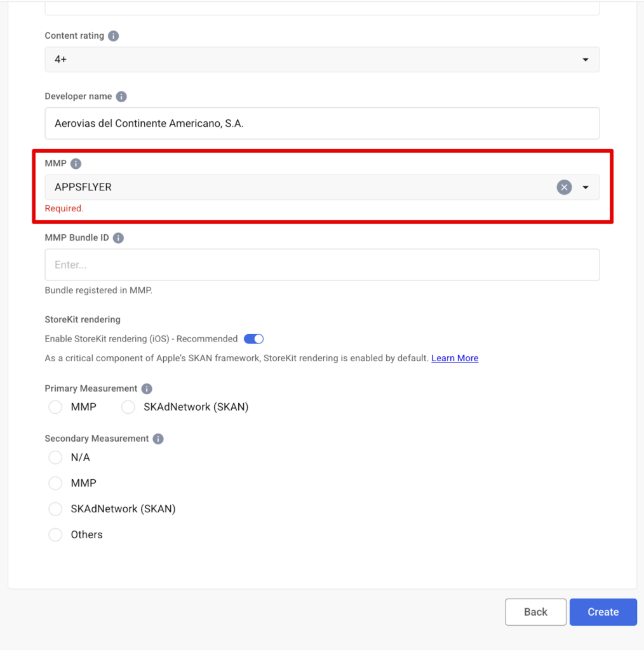The width and height of the screenshot is (644, 650).
Task: Choose Others for Secondary Measurement
Action: pyautogui.click(x=56, y=534)
